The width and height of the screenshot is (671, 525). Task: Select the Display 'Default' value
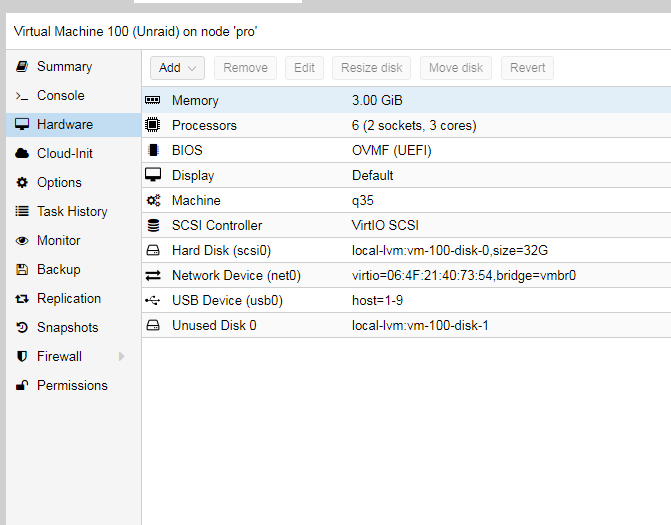pos(372,175)
